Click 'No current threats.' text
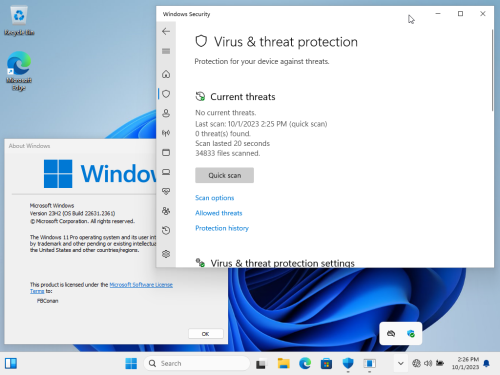500x375 pixels. point(226,113)
